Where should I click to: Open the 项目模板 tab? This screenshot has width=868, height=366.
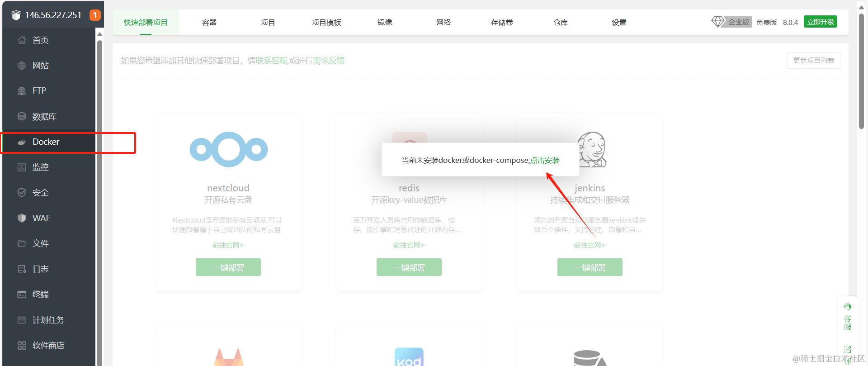pos(326,22)
